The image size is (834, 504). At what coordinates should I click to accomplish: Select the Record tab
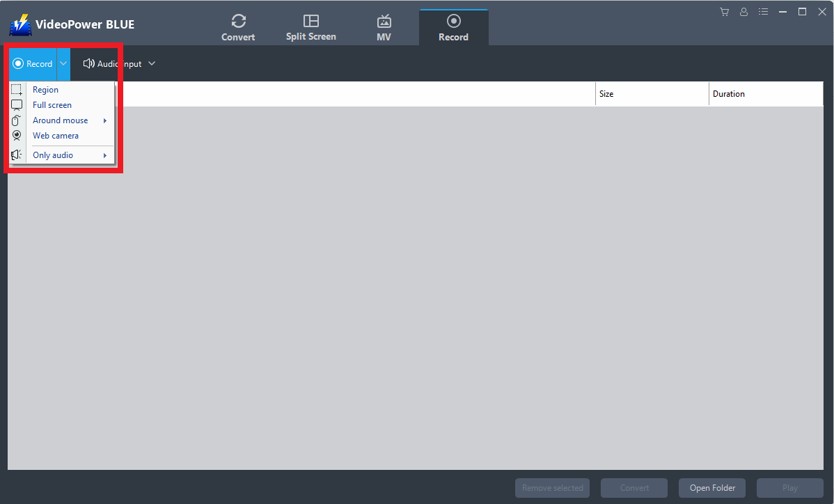coord(453,28)
